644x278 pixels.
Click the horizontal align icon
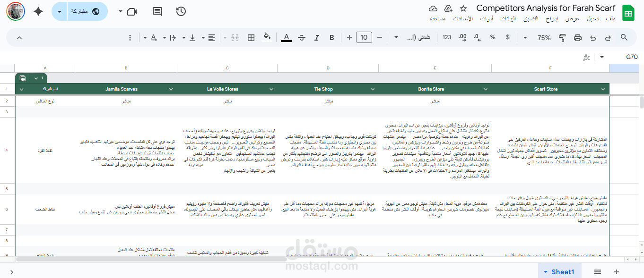click(212, 38)
